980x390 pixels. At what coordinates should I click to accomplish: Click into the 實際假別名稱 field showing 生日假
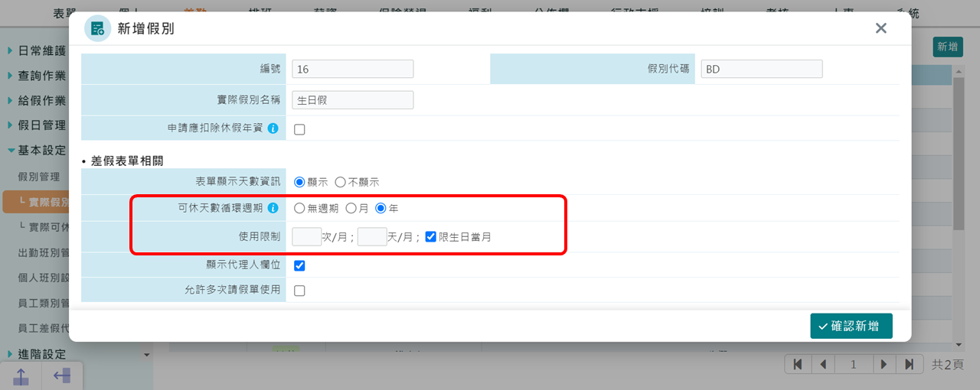[353, 100]
